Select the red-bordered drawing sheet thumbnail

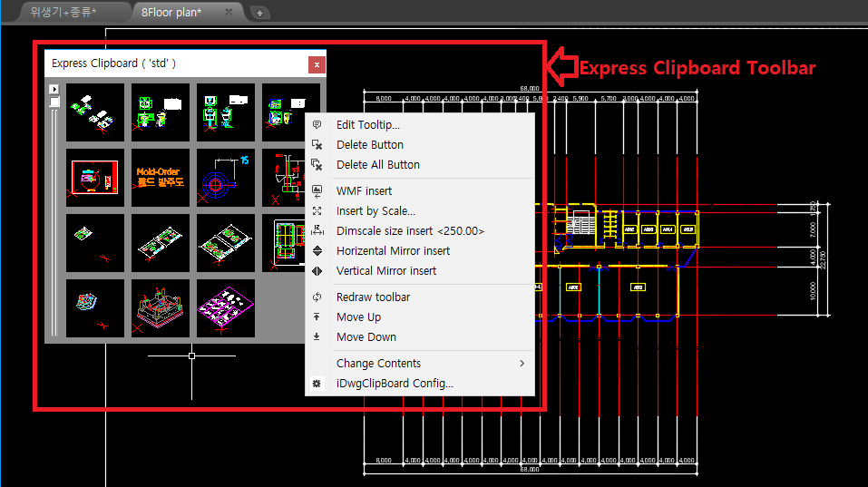[95, 178]
